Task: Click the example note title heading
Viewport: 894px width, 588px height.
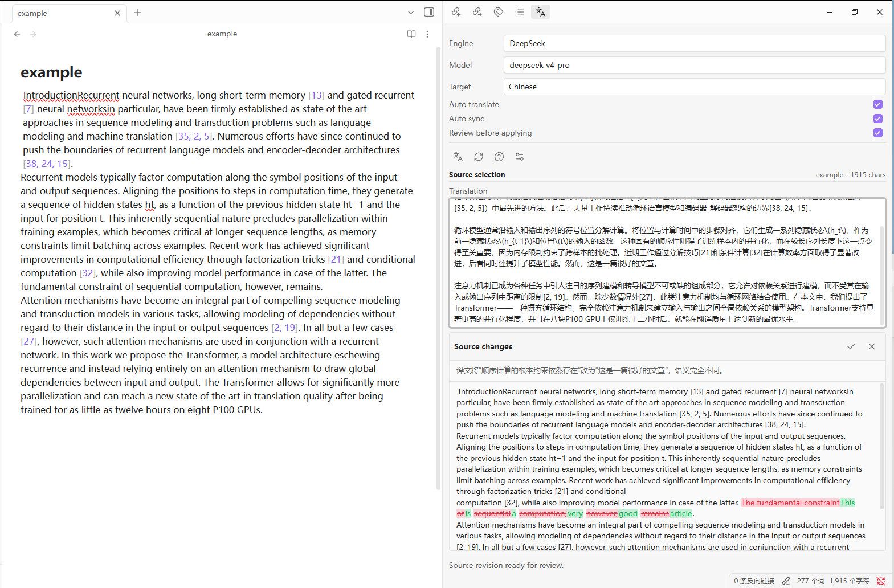Action: [x=51, y=72]
